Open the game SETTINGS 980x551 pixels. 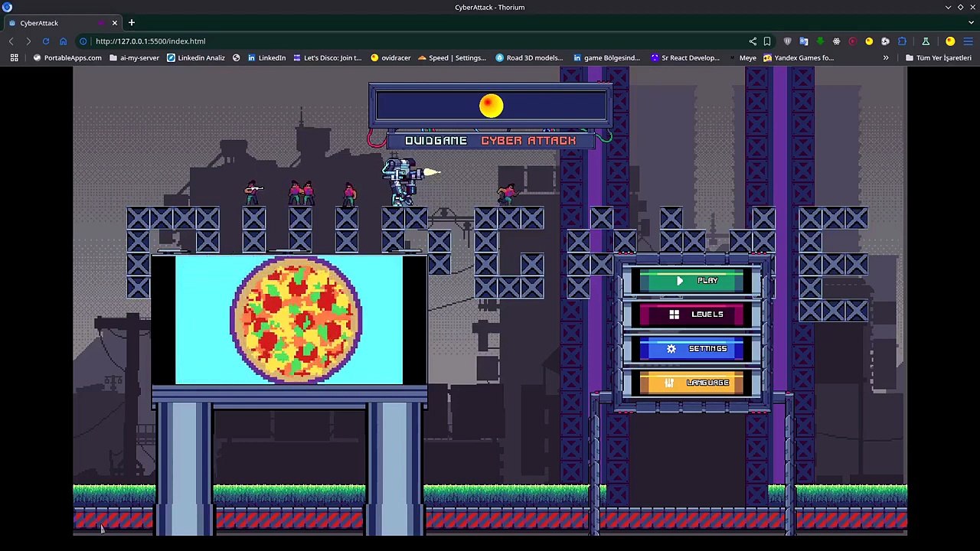(691, 349)
